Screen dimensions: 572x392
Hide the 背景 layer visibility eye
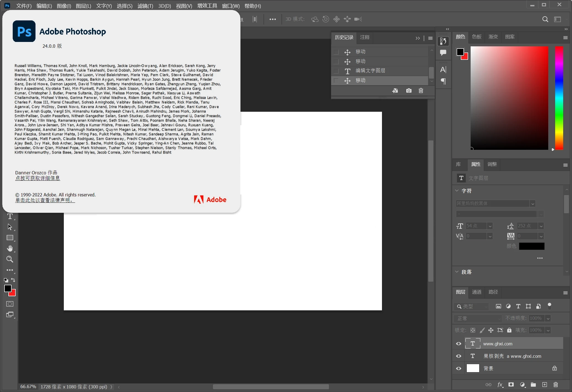458,369
